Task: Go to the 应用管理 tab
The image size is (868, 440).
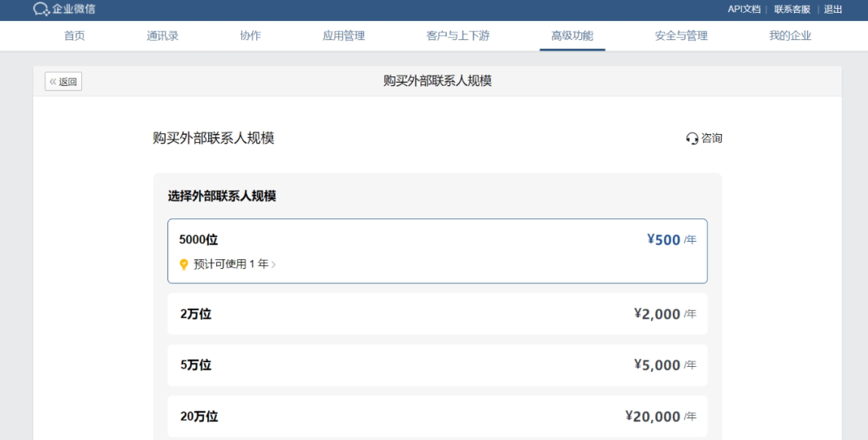Action: [344, 36]
